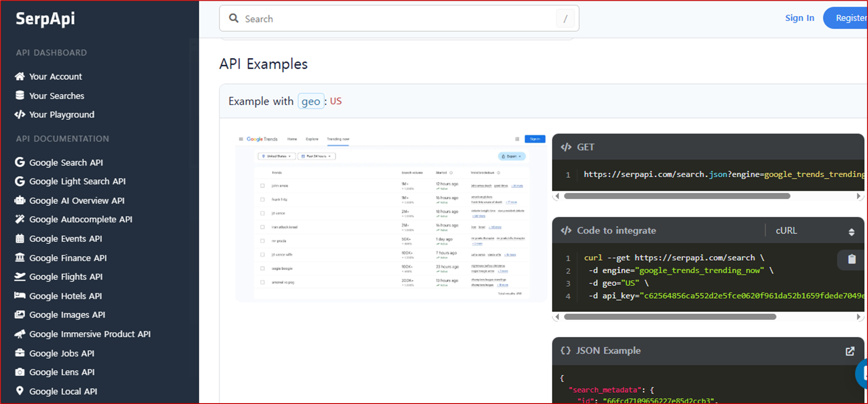The height and width of the screenshot is (404, 868).
Task: Click the code icon beside Code to integrate
Action: (566, 230)
